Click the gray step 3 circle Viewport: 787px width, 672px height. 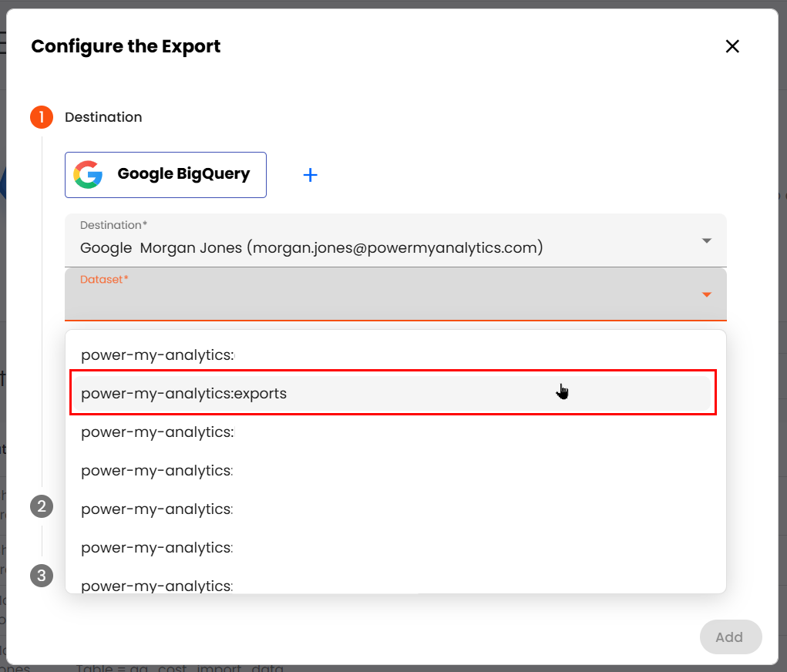[42, 575]
